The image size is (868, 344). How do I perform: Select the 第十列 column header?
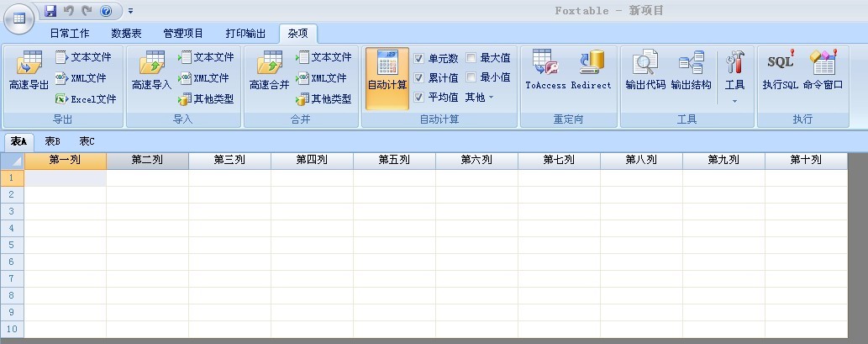(806, 161)
